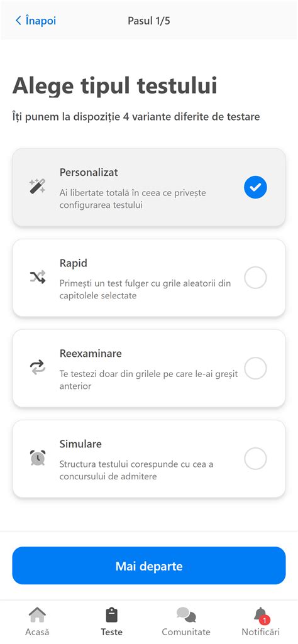The height and width of the screenshot is (644, 298).
Task: Select the Personalizat checked radio button
Action: pyautogui.click(x=255, y=187)
